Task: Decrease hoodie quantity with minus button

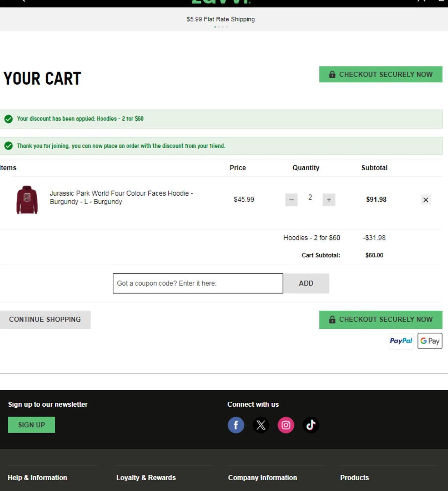Action: [291, 200]
